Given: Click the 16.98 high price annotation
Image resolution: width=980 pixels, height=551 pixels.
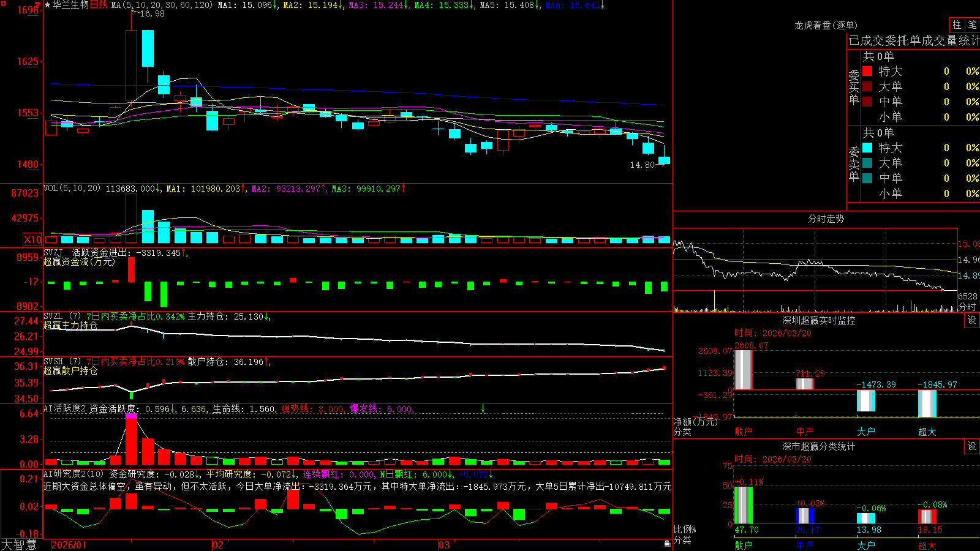Looking at the screenshot, I should [152, 13].
